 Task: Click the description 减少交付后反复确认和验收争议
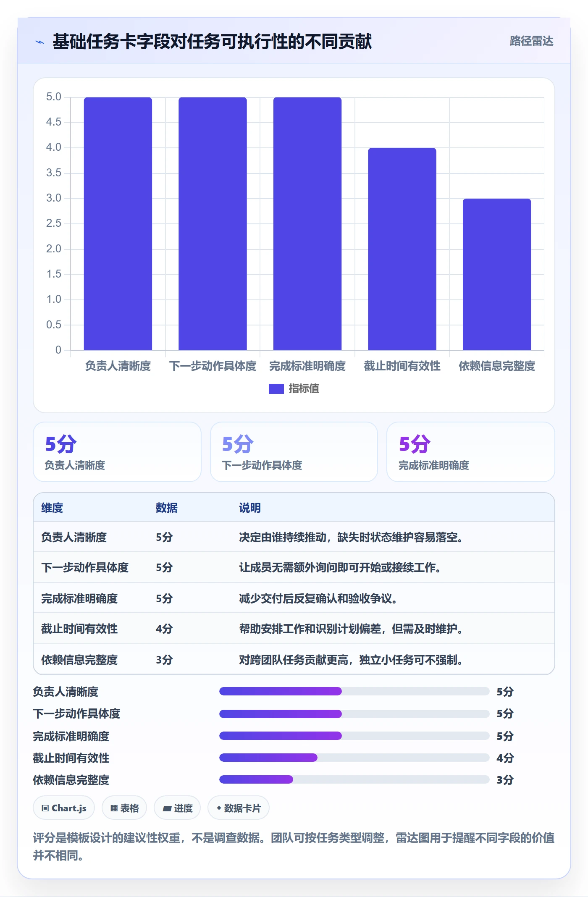[318, 599]
